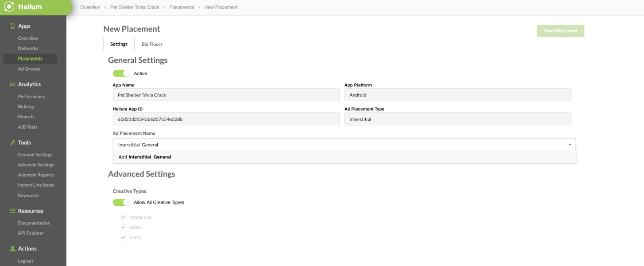Click Log out in the sidebar
This screenshot has width=644, height=266.
point(25,261)
